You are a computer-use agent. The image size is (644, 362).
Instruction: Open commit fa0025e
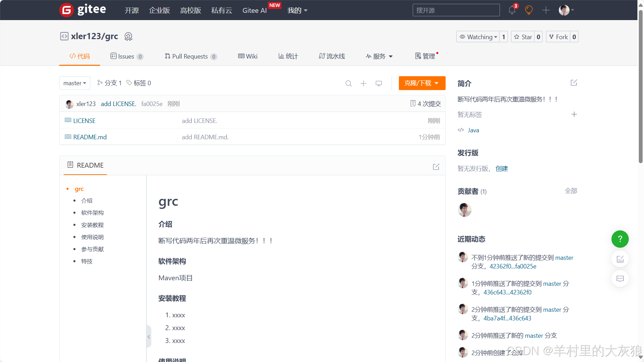(x=152, y=104)
